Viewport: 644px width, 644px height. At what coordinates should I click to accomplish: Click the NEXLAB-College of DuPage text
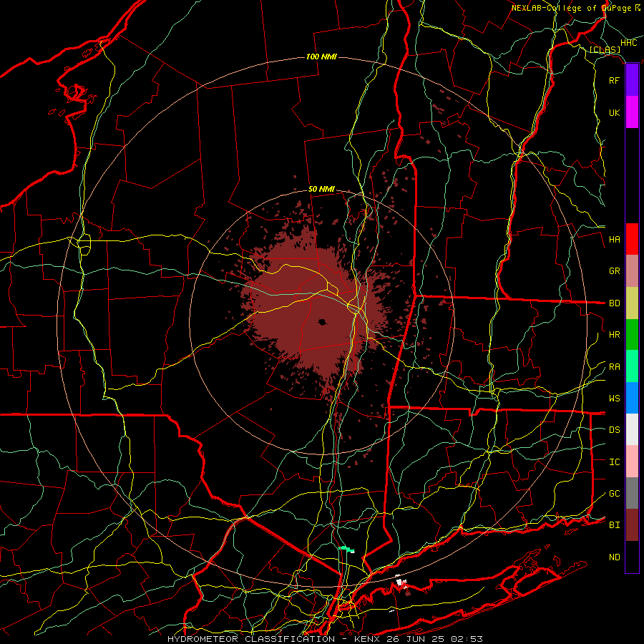pos(572,8)
